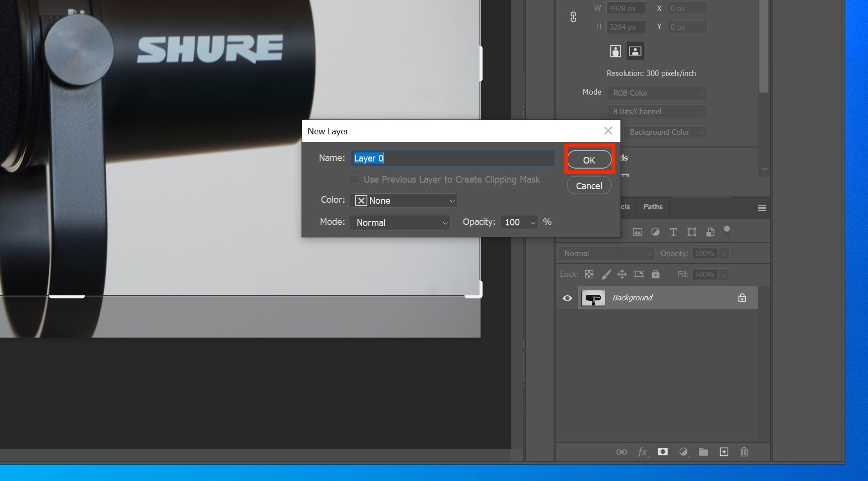Open the Layers panel hamburger menu

[762, 208]
